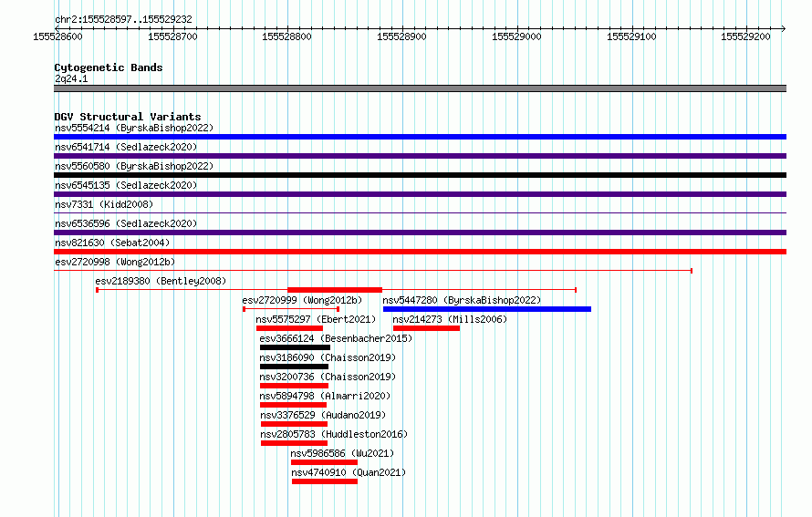Click ruler position 155528900

coord(401,36)
